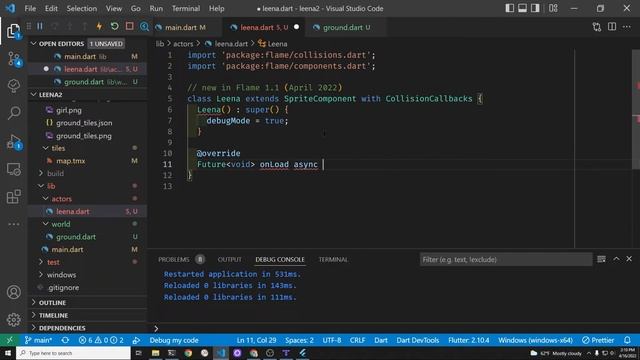640x360 pixels.
Task: Trigger Flutter hot reload lightning icon
Action: click(x=99, y=27)
